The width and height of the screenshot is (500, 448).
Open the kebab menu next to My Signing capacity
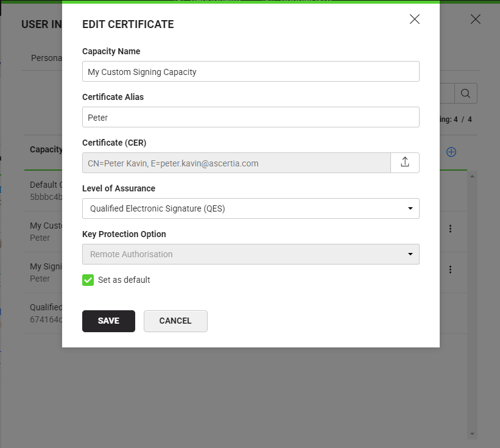tap(450, 269)
